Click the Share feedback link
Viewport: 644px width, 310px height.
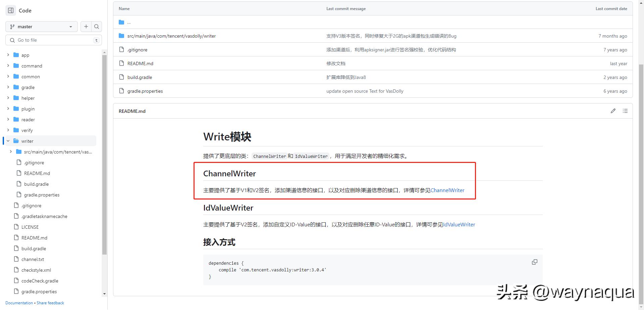point(50,303)
